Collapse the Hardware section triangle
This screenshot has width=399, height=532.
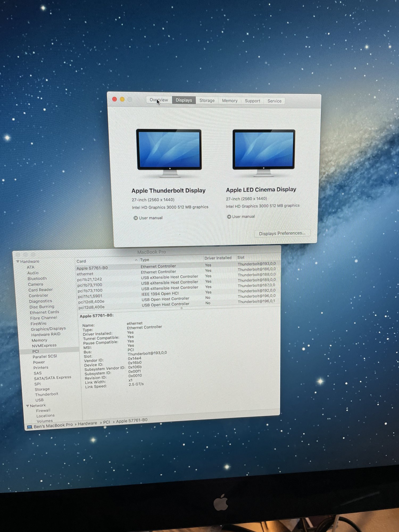(18, 261)
